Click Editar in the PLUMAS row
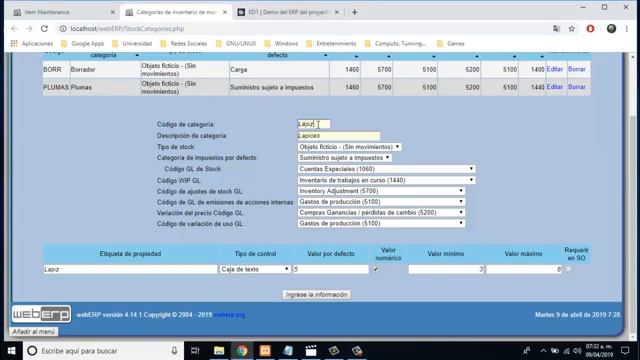The width and height of the screenshot is (640, 360). coord(555,87)
